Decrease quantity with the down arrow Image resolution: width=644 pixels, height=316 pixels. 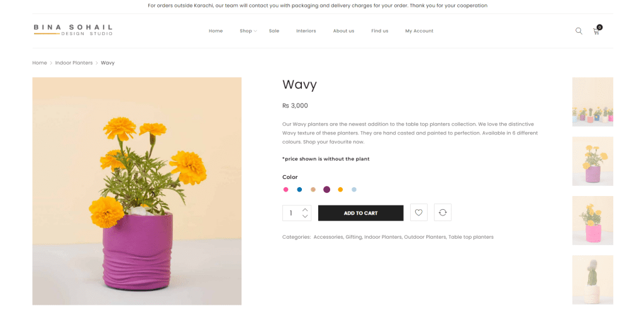point(305,217)
